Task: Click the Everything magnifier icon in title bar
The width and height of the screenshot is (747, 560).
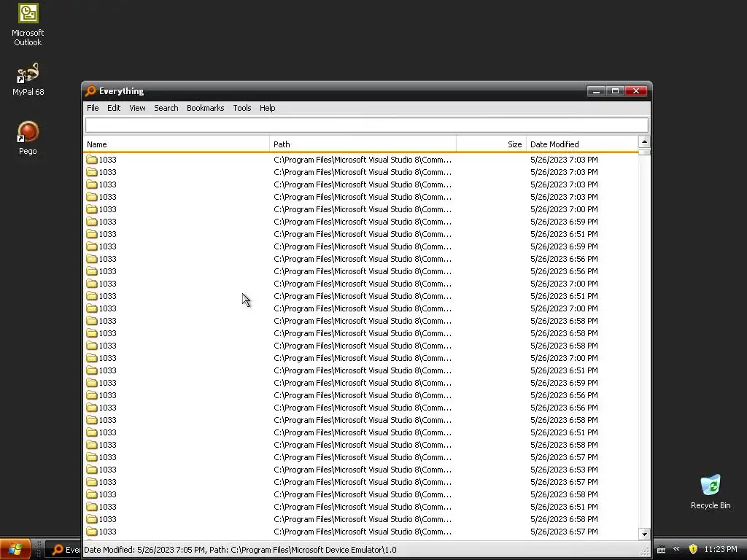Action: tap(90, 91)
